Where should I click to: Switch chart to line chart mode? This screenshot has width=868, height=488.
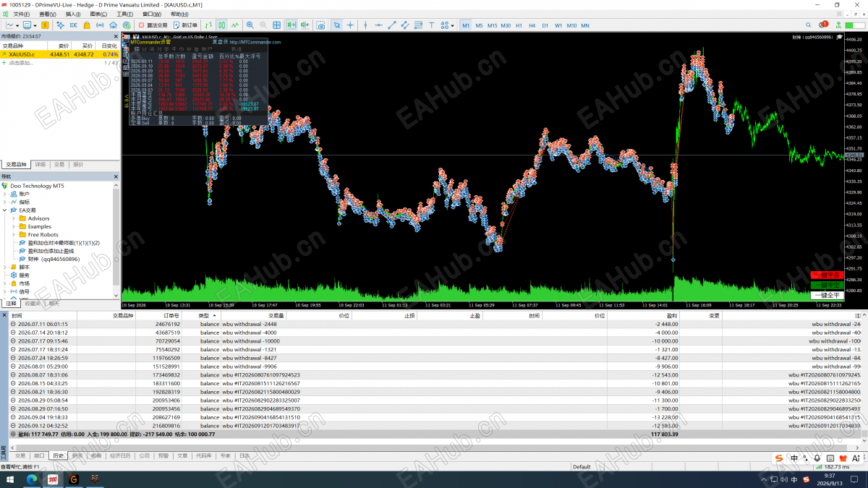(236, 25)
